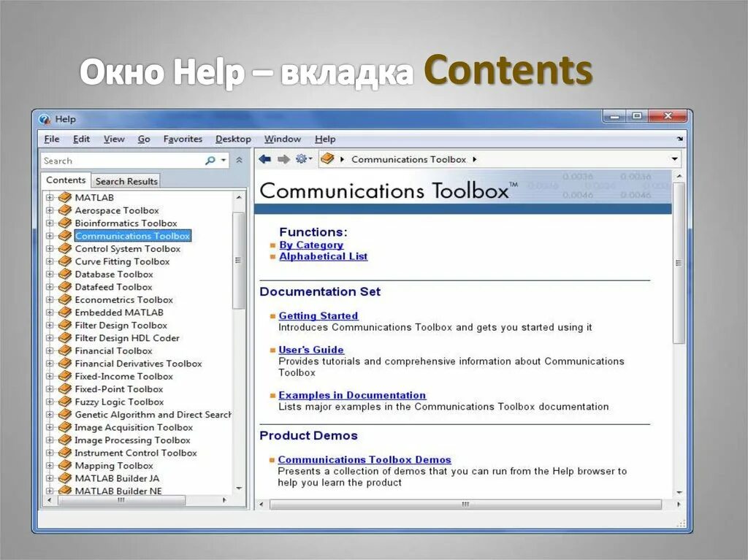Click the Control System Toolbox book icon
The image size is (748, 560).
[64, 248]
